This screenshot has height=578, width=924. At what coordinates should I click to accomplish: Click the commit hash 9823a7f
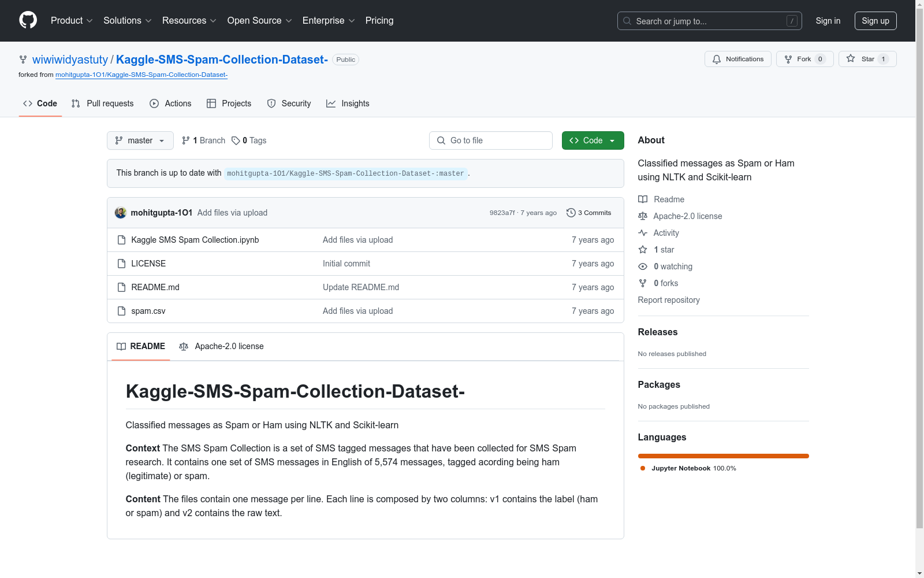click(502, 213)
